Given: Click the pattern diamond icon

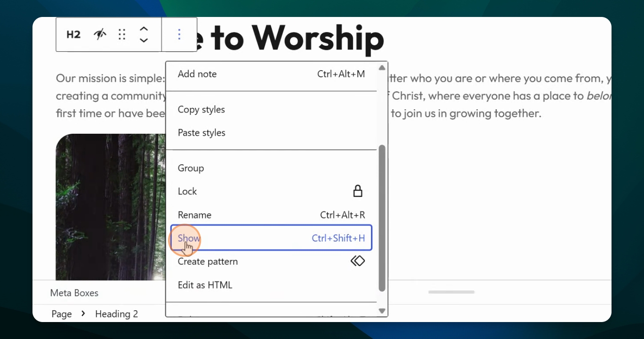Looking at the screenshot, I should [358, 261].
